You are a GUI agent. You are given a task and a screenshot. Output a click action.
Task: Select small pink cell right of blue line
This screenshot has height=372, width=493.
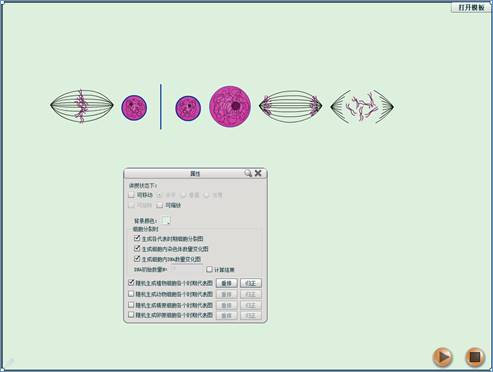188,108
